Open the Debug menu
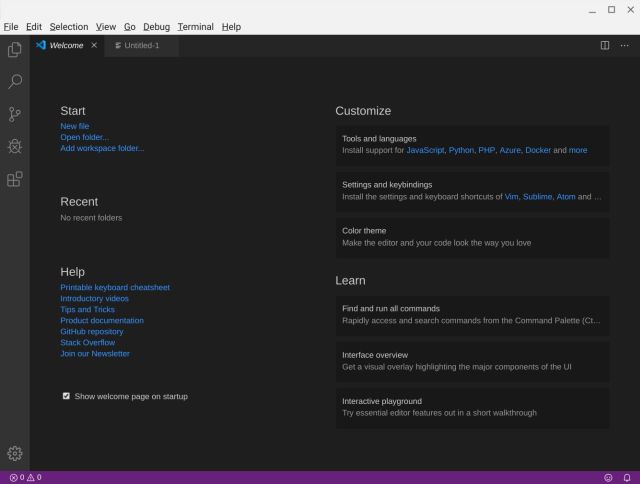This screenshot has width=640, height=484. [x=156, y=27]
